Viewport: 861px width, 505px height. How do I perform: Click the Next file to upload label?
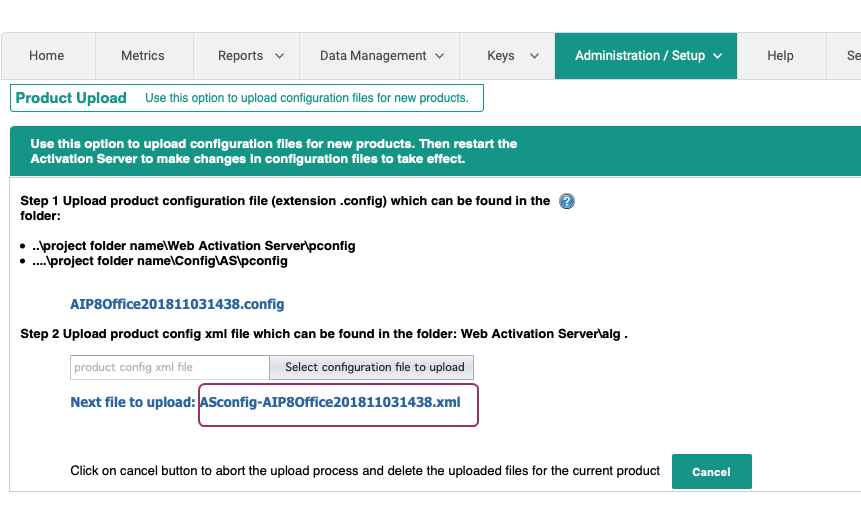(133, 402)
